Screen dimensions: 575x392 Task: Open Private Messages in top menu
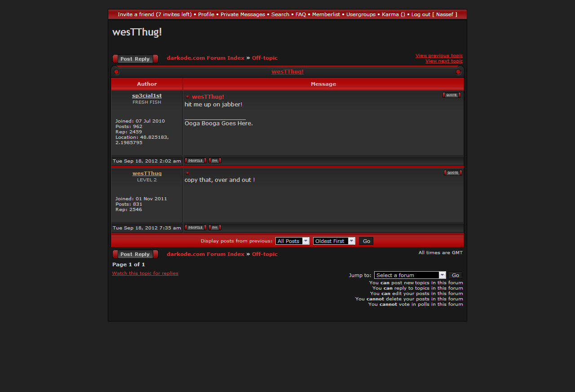(x=243, y=14)
